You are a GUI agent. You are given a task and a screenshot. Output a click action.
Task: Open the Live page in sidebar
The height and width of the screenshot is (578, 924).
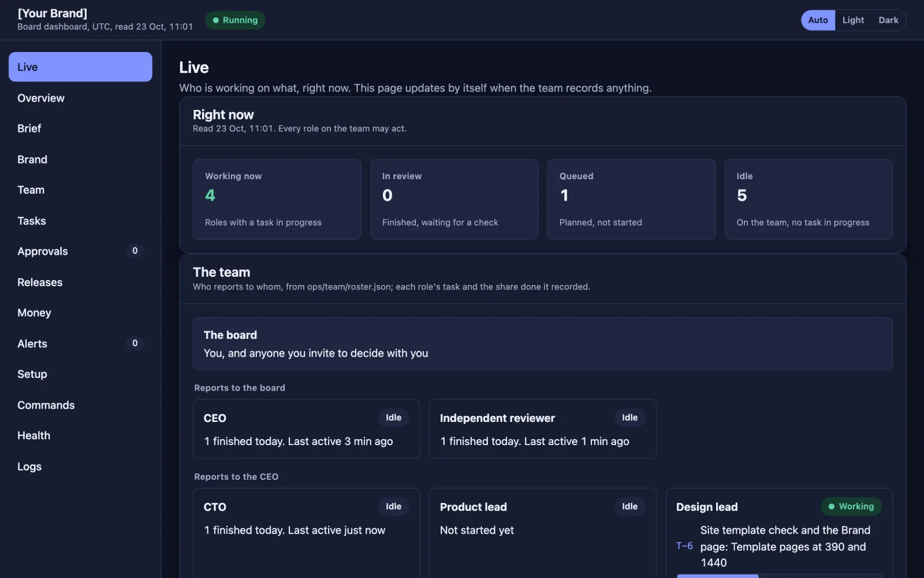click(x=80, y=67)
